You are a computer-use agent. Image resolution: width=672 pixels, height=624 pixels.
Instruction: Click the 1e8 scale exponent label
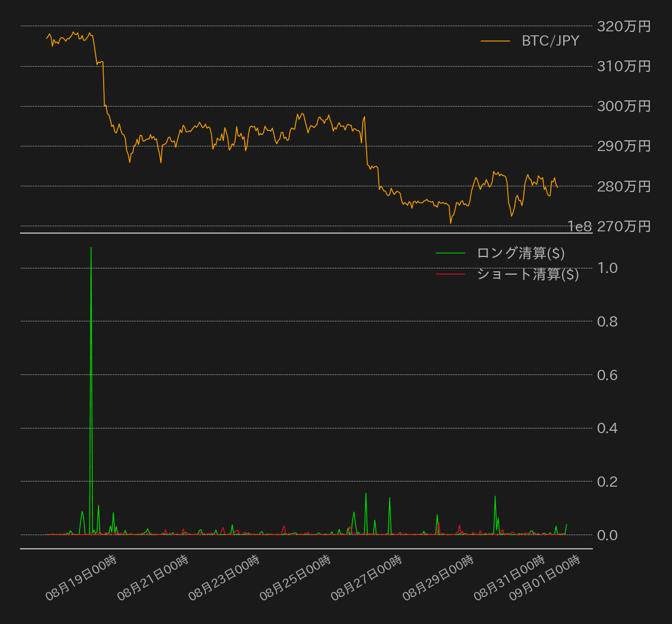580,227
